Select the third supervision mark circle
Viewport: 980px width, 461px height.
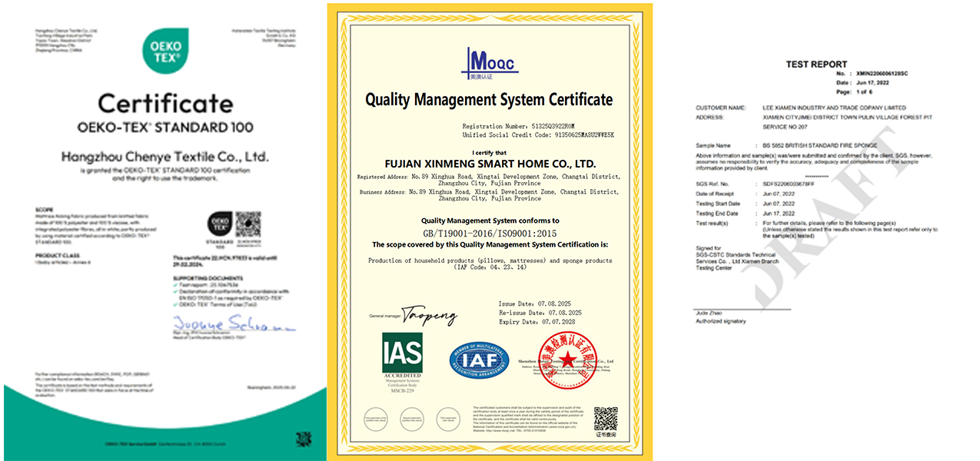tap(447, 417)
